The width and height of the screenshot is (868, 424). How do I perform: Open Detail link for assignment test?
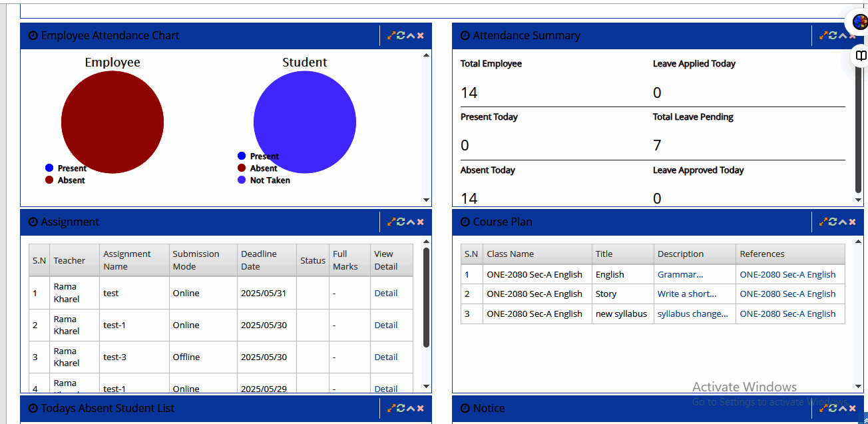386,293
